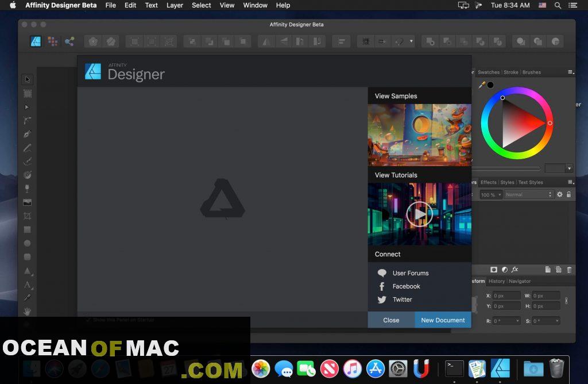This screenshot has width=588, height=384.
Task: Click the boolean Add toolbar icon
Action: (x=430, y=41)
